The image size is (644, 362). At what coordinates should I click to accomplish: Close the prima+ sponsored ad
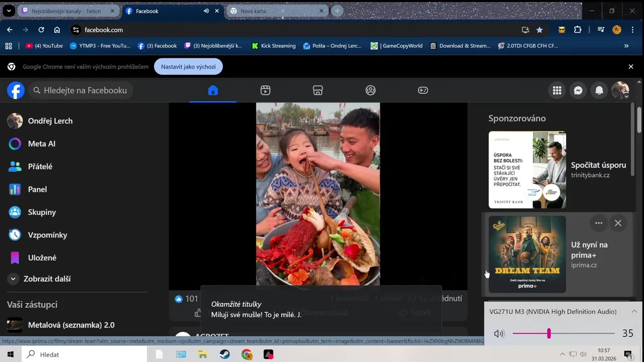[618, 223]
